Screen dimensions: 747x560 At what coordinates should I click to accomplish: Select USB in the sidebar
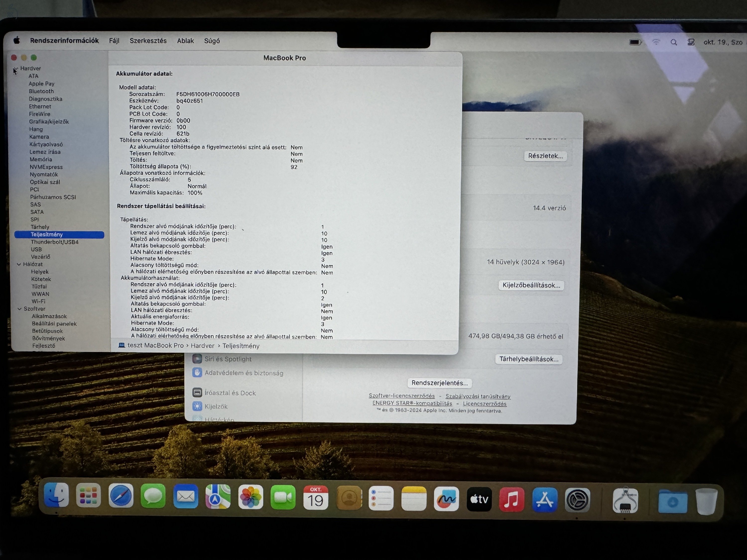point(36,249)
